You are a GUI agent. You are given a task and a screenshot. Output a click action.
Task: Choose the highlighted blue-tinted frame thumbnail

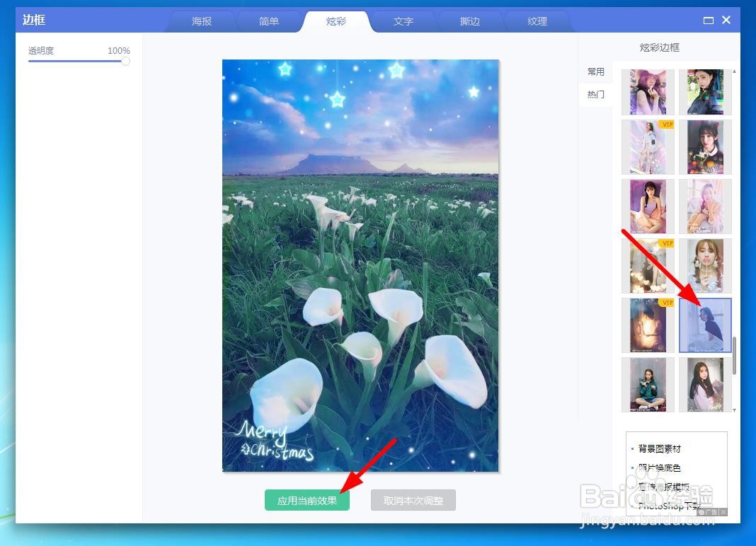click(x=705, y=325)
